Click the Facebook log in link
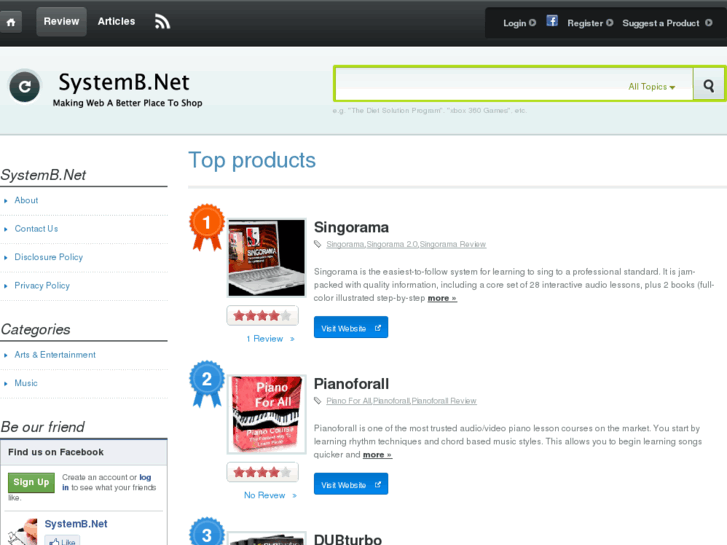Image resolution: width=727 pixels, height=545 pixels. [x=145, y=477]
